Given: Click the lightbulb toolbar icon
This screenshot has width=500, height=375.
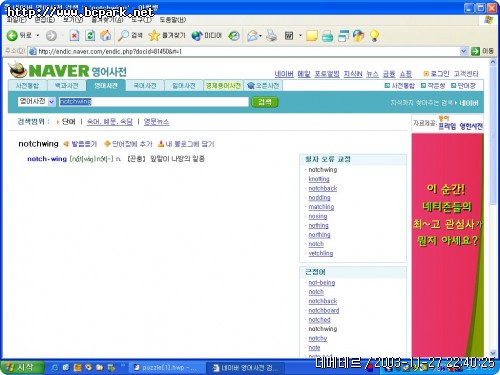Looking at the screenshot, I should click(x=374, y=36).
